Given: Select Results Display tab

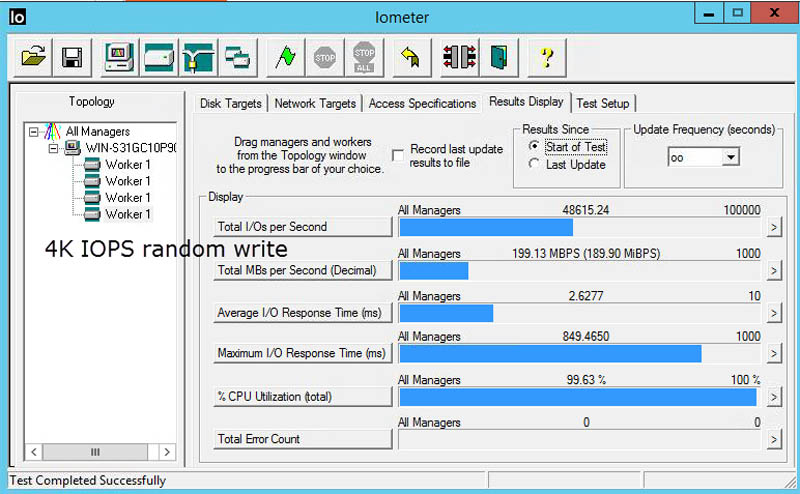Looking at the screenshot, I should coord(526,102).
